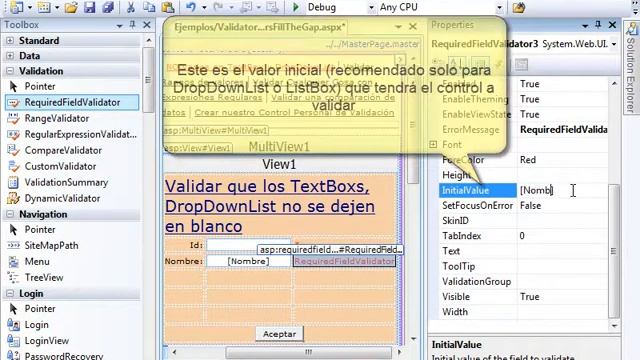Select Pointer under Navigation group

[40, 230]
